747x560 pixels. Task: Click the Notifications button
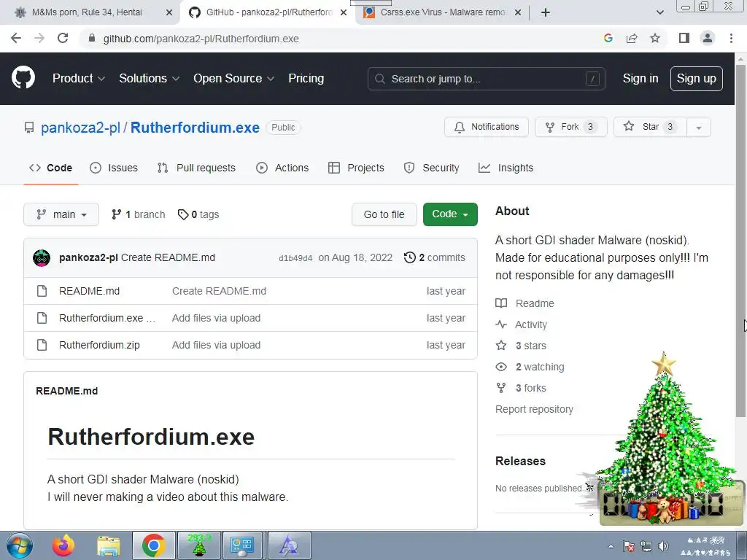[x=487, y=127]
